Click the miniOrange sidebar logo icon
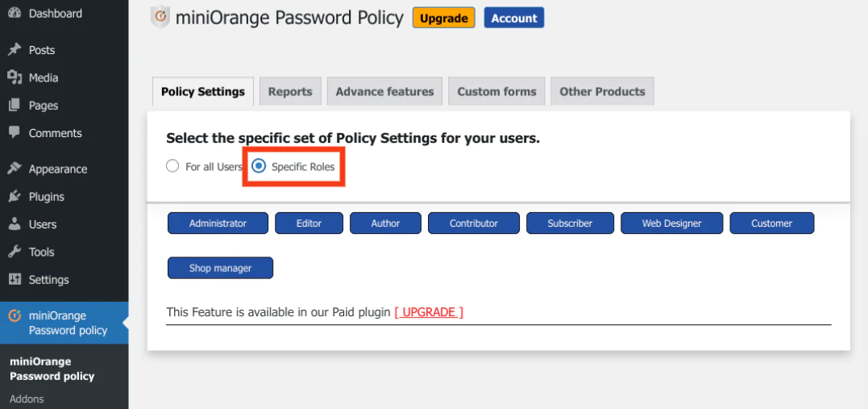The image size is (868, 409). pos(15,316)
